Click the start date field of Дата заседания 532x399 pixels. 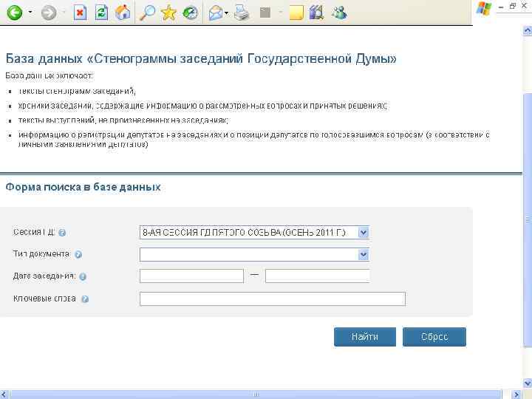pos(191,276)
